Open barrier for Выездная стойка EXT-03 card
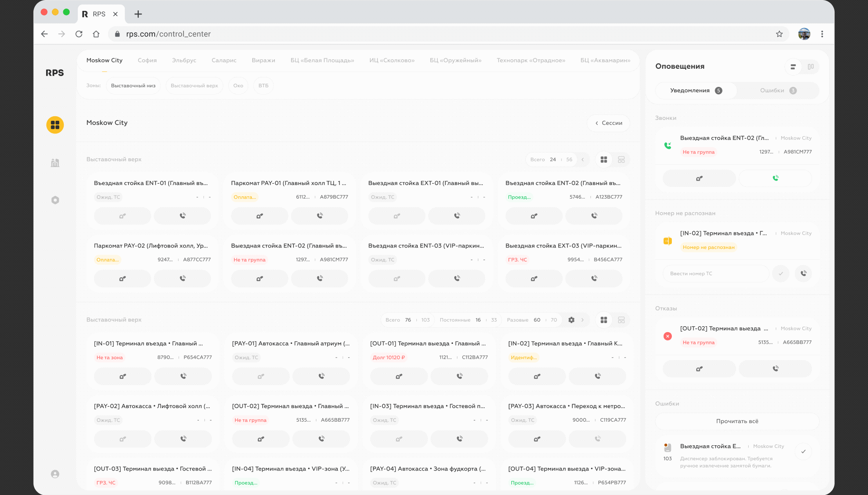This screenshot has height=495, width=868. [x=534, y=278]
